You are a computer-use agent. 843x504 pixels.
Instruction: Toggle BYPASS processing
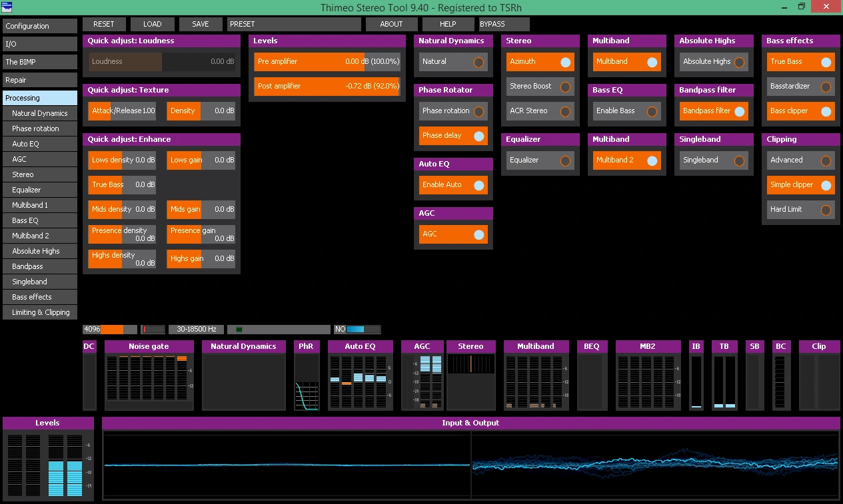coord(504,24)
